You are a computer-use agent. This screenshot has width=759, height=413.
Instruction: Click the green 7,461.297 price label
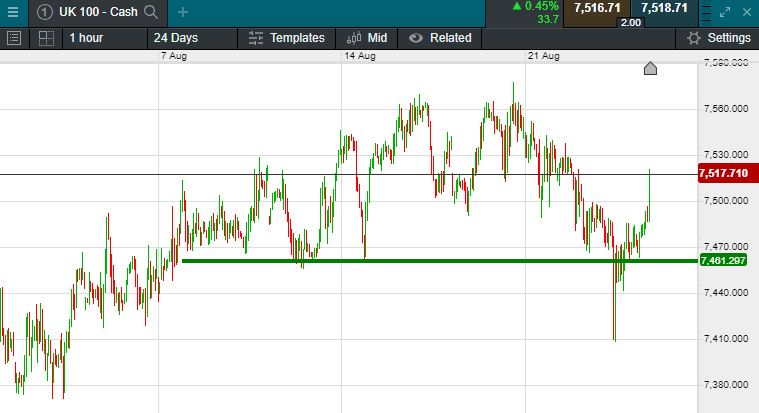[723, 260]
